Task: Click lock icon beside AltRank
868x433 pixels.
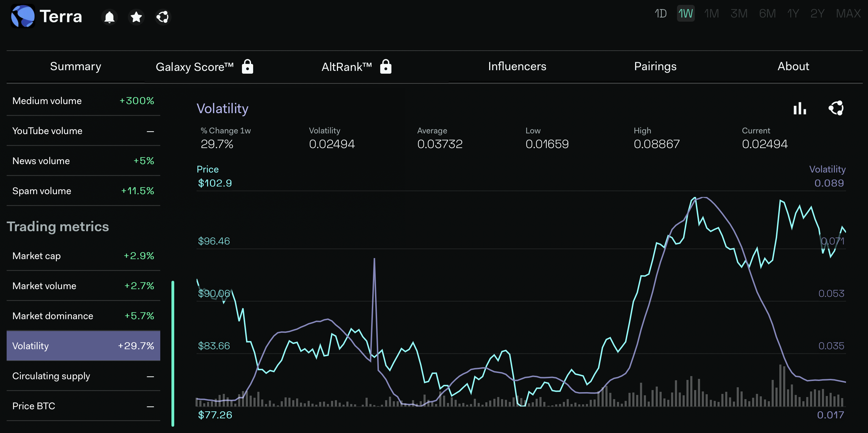Action: (385, 66)
